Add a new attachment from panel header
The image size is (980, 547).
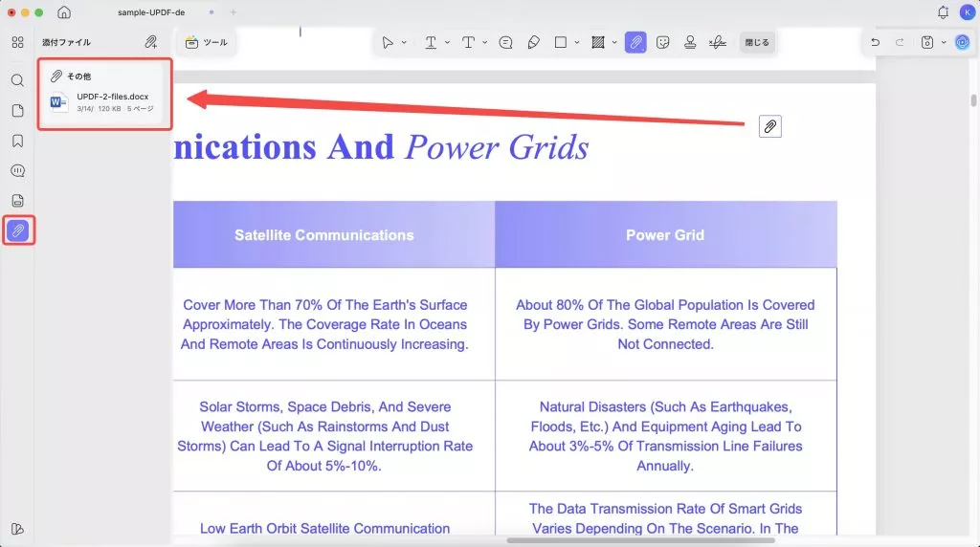pos(150,42)
